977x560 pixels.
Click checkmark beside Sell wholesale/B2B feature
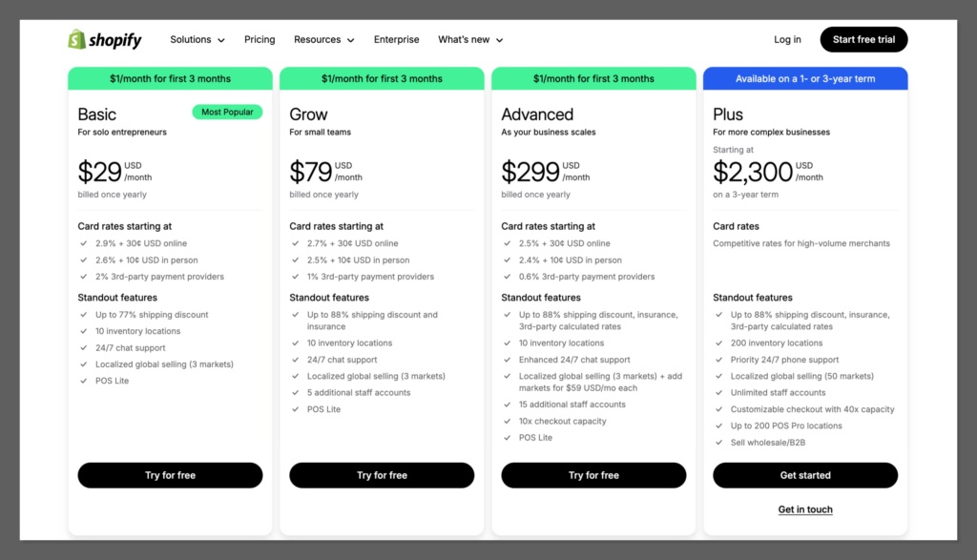pos(720,443)
